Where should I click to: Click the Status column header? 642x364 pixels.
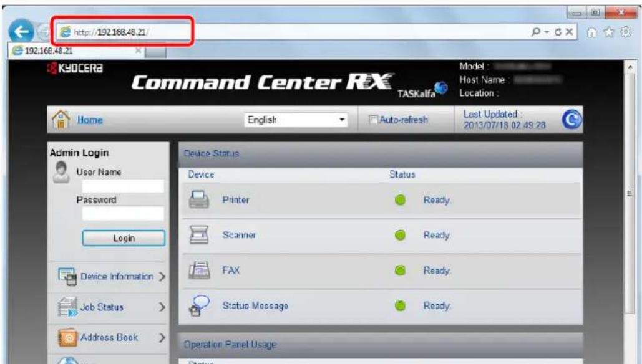402,175
